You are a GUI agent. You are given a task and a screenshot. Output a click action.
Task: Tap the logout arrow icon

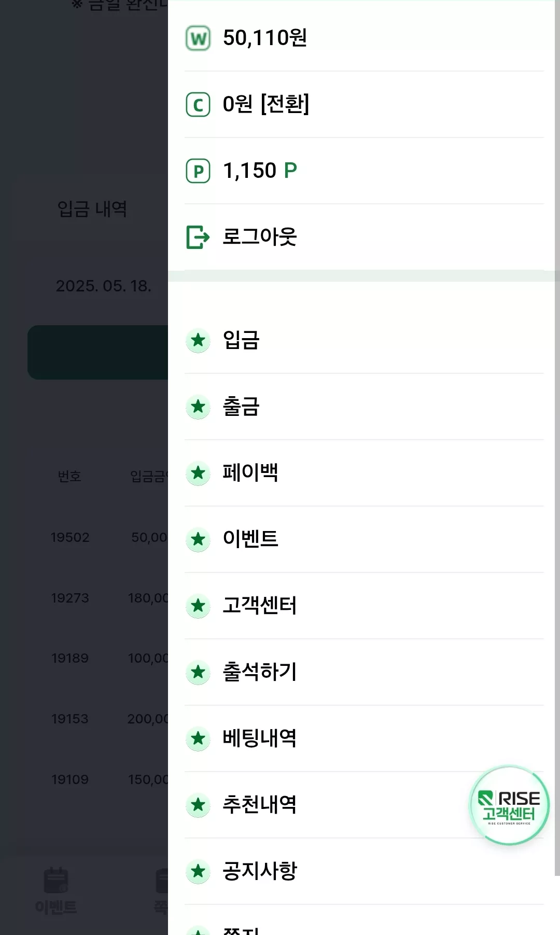click(198, 237)
